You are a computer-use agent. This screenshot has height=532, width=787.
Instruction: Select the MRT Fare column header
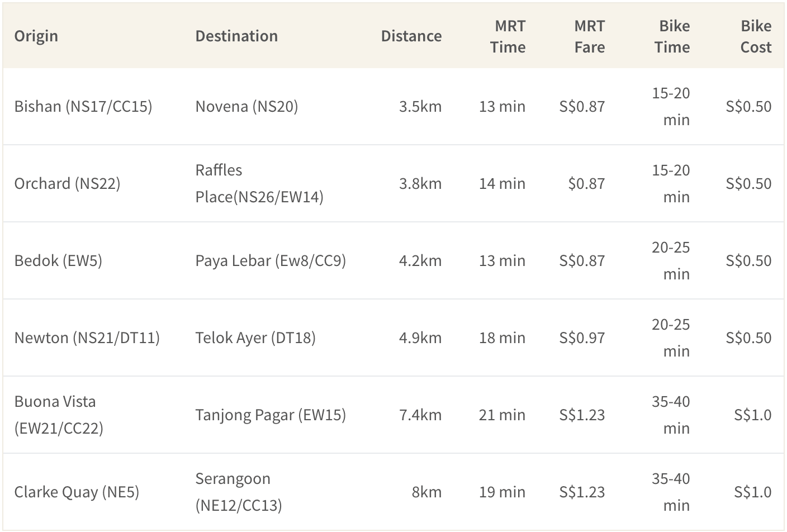click(x=590, y=36)
